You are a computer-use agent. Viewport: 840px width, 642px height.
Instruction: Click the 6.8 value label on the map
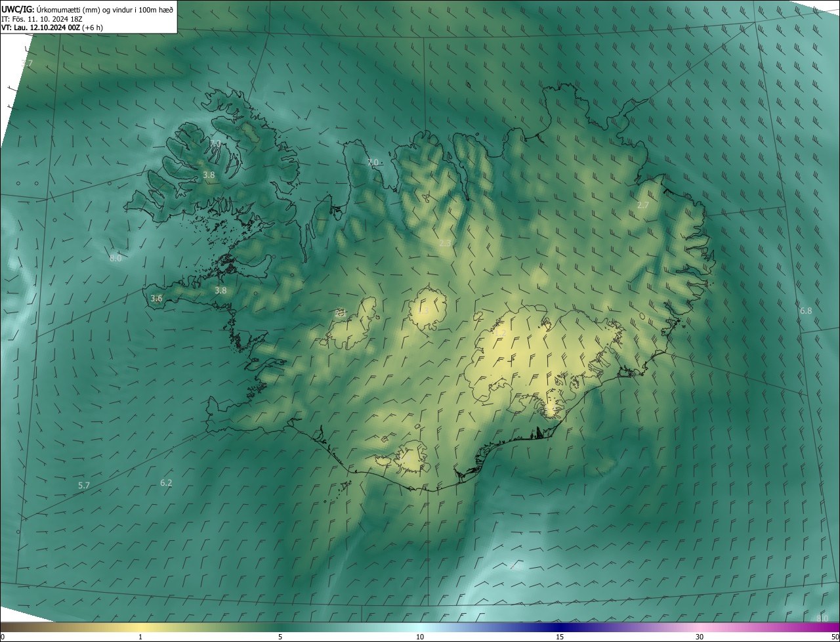806,310
